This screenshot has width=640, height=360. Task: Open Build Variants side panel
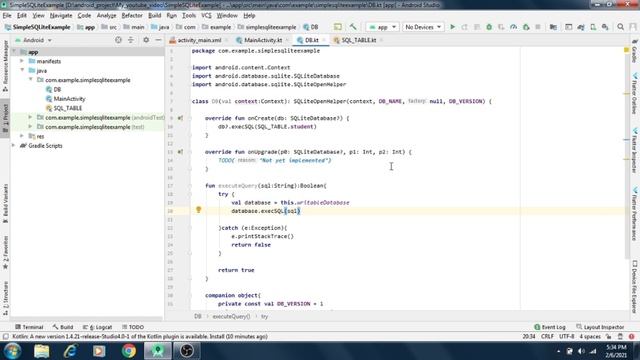click(5, 203)
